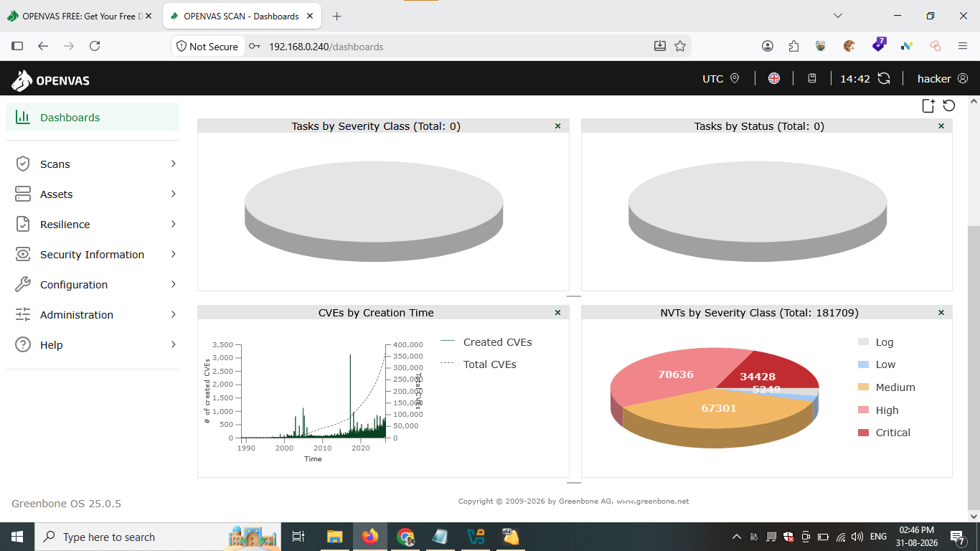Click the session renew refresh icon
Image resolution: width=980 pixels, height=551 pixels.
[884, 79]
